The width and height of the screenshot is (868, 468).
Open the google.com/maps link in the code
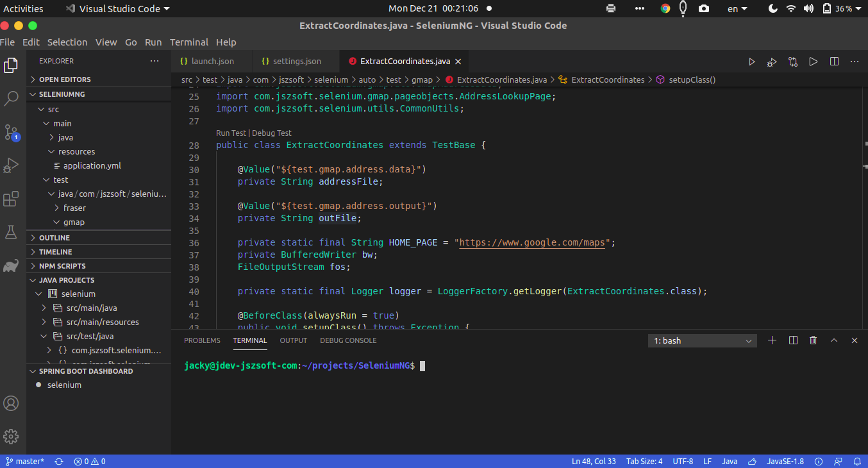[x=533, y=243]
